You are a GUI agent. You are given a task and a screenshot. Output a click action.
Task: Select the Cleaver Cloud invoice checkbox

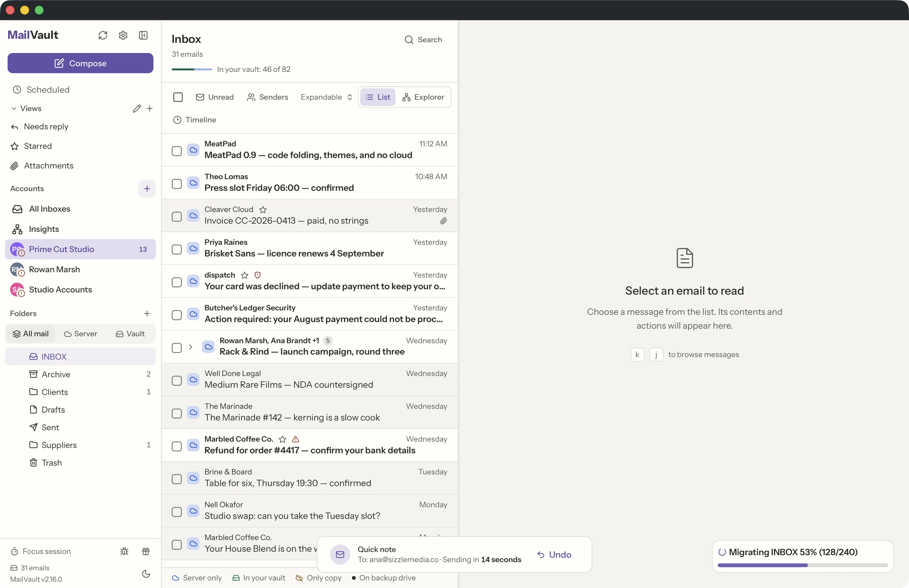coord(176,217)
